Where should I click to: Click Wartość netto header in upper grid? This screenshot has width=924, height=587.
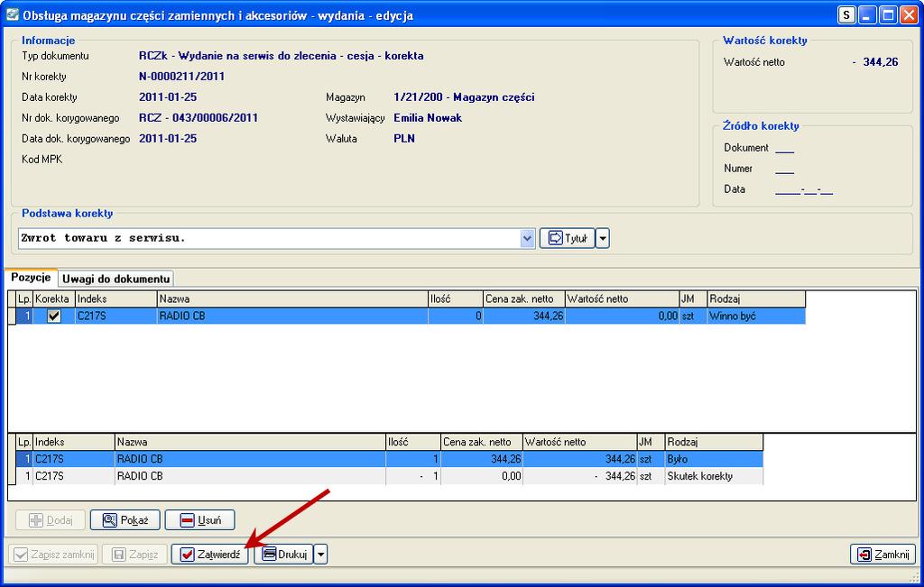pyautogui.click(x=622, y=299)
